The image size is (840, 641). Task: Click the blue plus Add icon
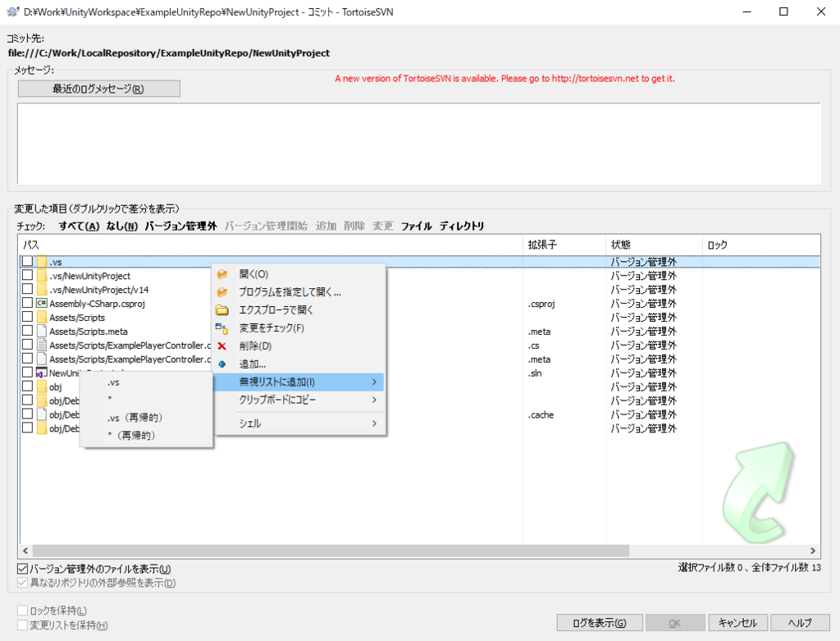[222, 364]
